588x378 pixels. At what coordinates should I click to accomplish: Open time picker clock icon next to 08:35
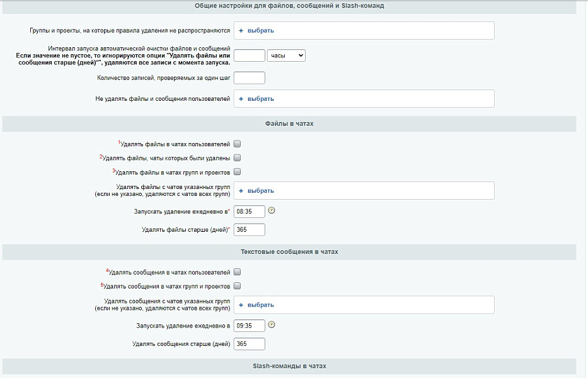point(272,210)
